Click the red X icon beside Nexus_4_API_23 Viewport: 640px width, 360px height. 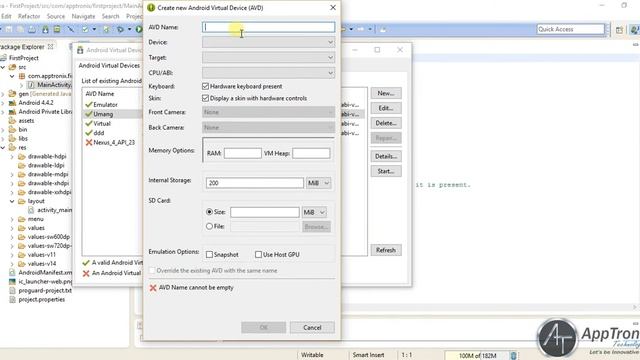(x=89, y=142)
